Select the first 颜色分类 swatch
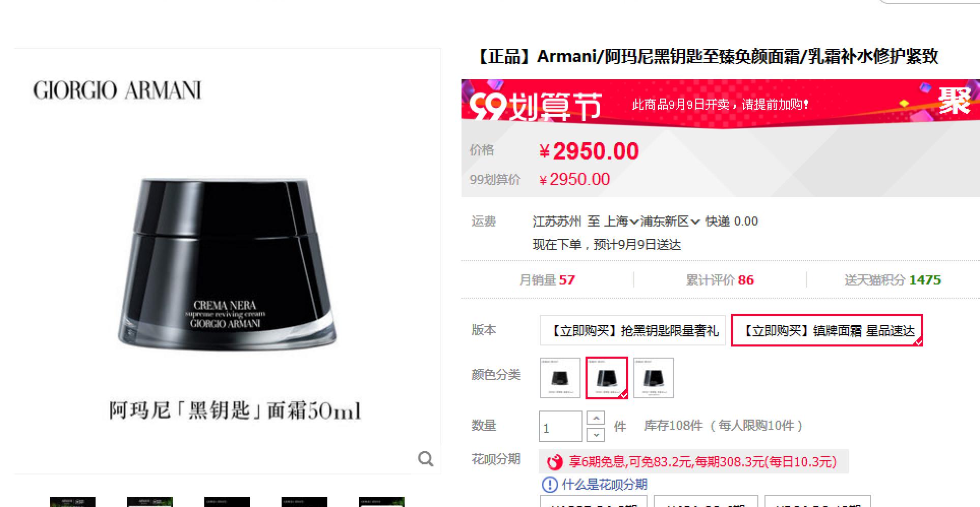Image resolution: width=980 pixels, height=507 pixels. (x=560, y=378)
